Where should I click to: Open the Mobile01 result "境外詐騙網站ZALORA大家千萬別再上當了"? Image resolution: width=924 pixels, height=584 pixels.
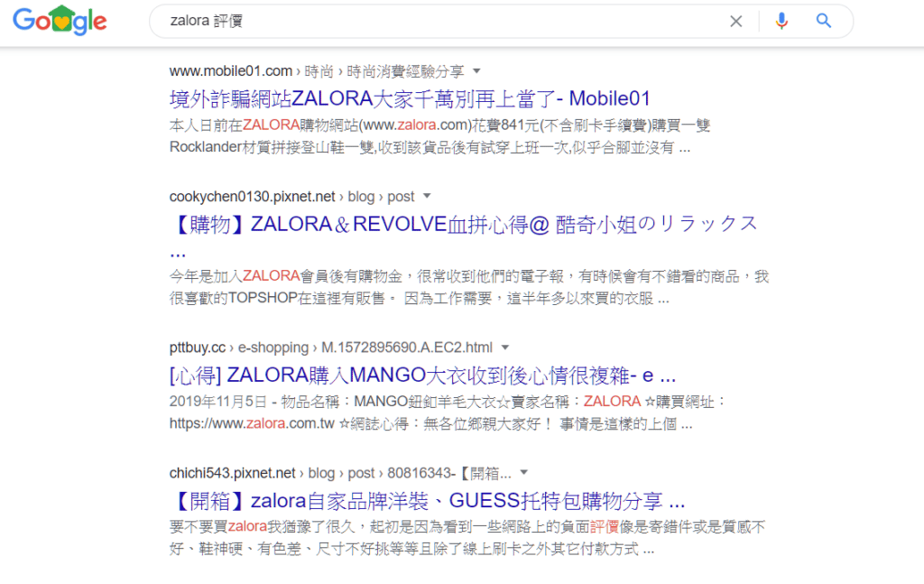pos(410,98)
